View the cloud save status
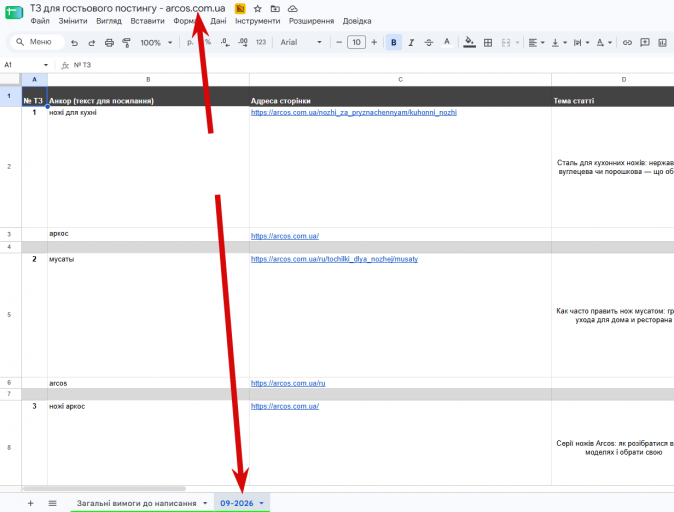This screenshot has height=512, width=674. point(292,9)
